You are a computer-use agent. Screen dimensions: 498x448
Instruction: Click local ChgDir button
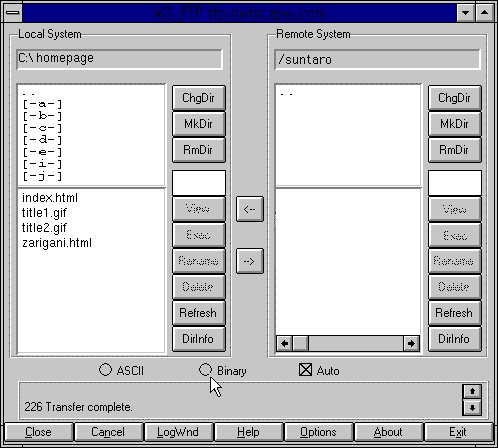click(199, 98)
